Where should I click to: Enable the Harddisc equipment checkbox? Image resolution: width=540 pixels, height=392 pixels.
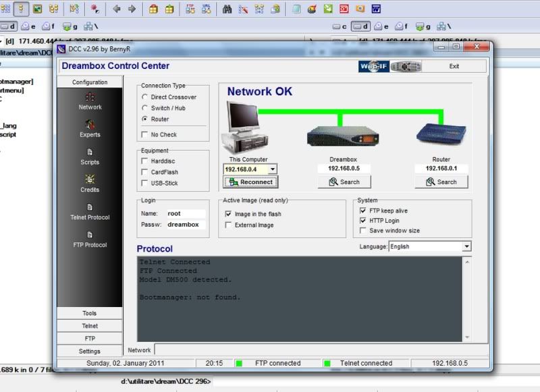tap(145, 161)
